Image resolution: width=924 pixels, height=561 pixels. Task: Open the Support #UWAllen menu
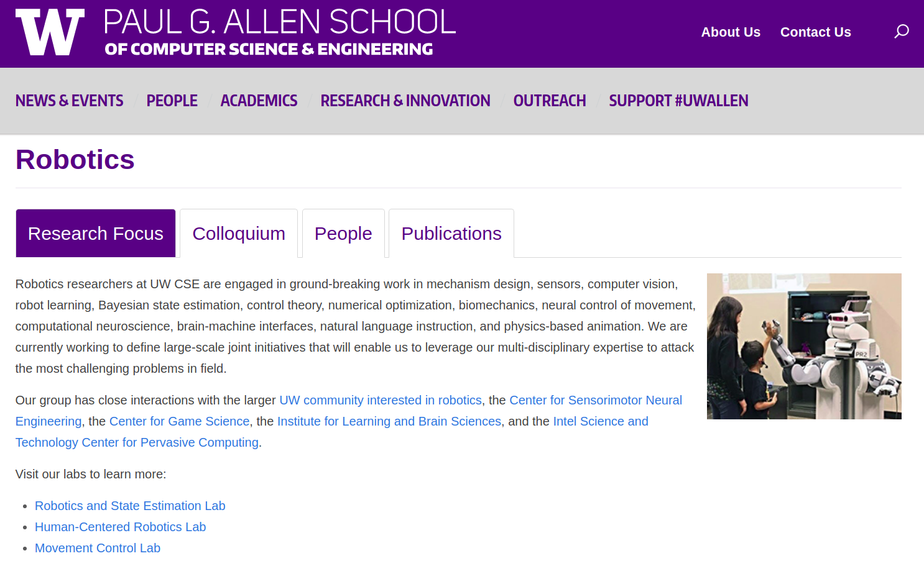[678, 101]
